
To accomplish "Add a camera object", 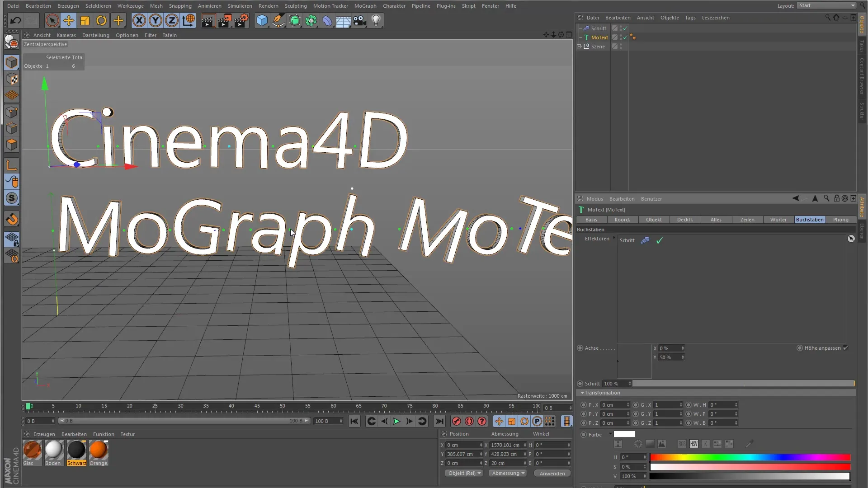I will click(360, 20).
